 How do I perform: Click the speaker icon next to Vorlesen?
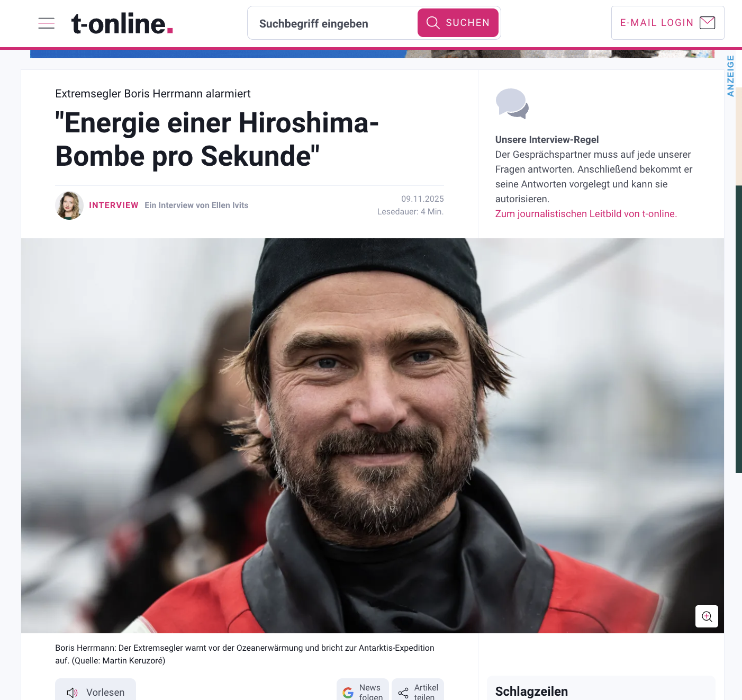point(73,693)
